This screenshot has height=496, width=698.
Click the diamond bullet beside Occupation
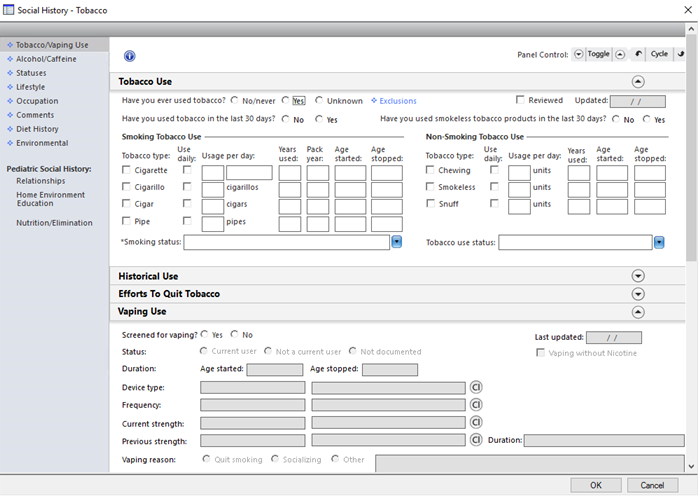click(10, 101)
